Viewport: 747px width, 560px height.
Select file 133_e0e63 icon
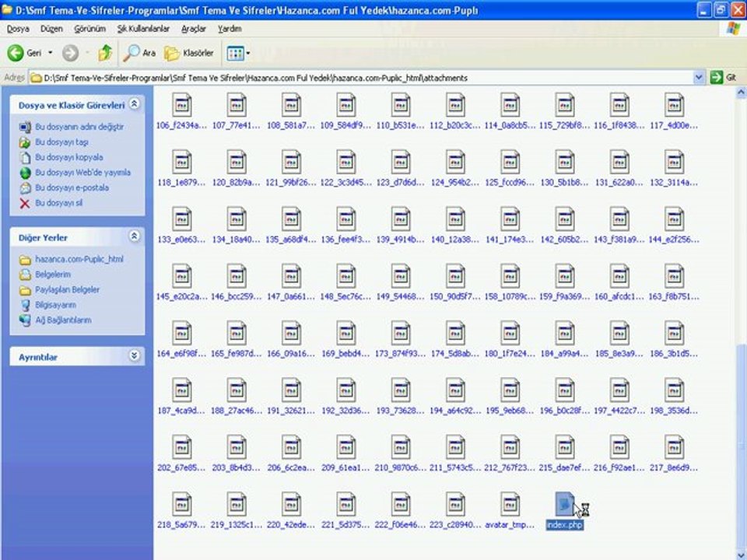tap(181, 219)
